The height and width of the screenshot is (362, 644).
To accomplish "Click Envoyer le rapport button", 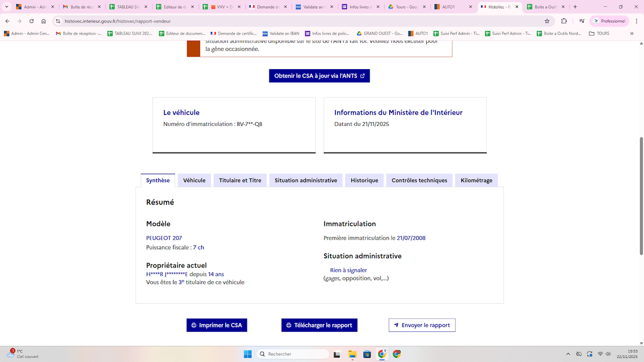I will (x=422, y=325).
